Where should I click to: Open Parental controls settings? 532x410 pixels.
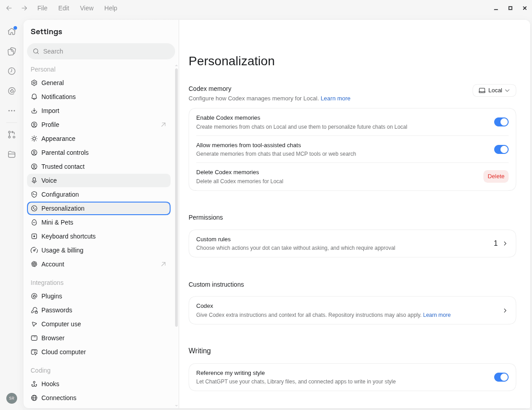[x=99, y=153]
